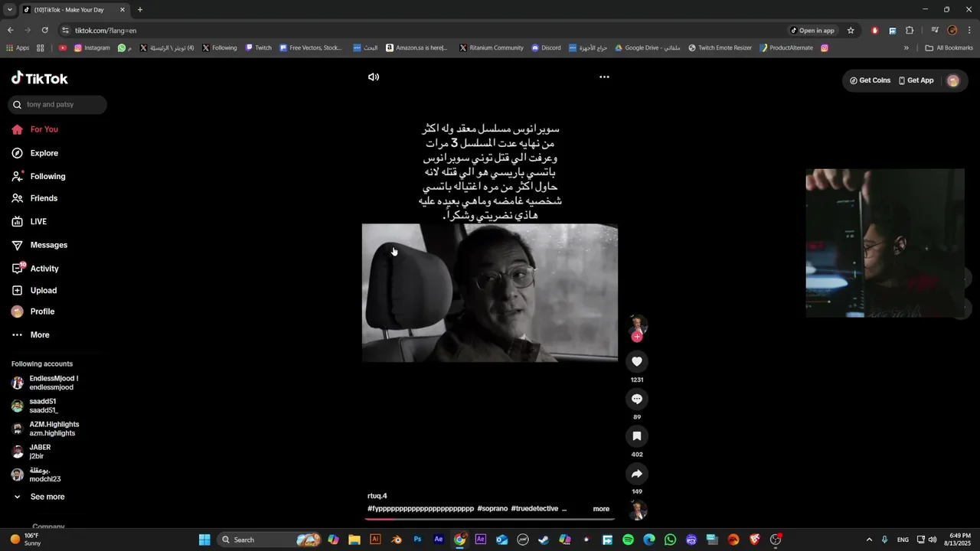Open the Windows Start menu
The width and height of the screenshot is (980, 551).
coord(204,540)
